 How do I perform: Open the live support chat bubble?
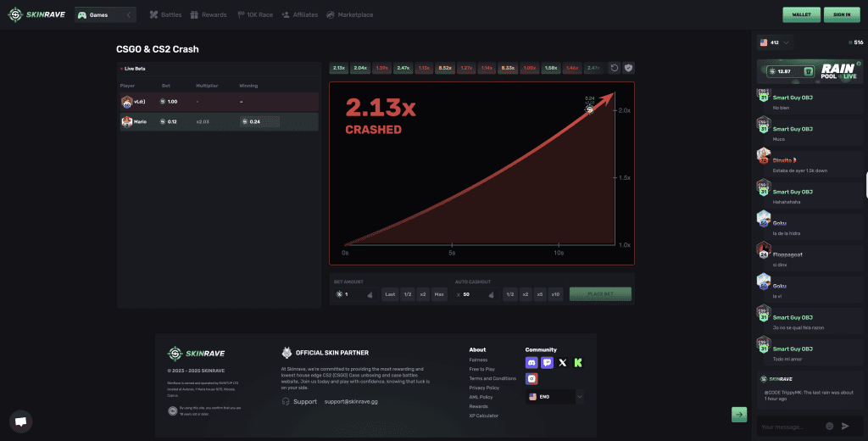pyautogui.click(x=21, y=421)
